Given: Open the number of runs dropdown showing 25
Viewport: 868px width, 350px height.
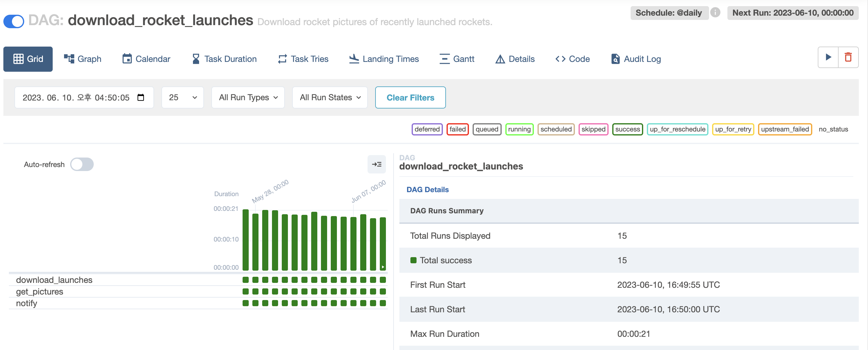Looking at the screenshot, I should pyautogui.click(x=182, y=97).
